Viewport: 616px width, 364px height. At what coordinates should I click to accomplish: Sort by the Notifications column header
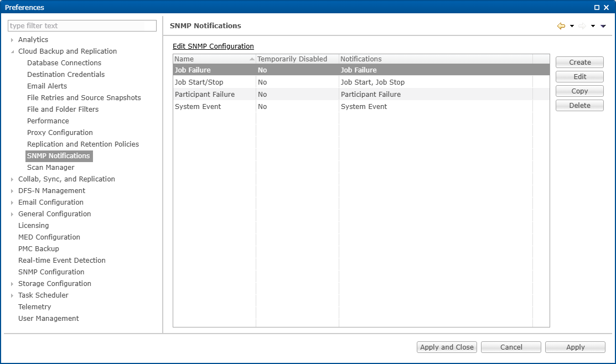coord(436,59)
